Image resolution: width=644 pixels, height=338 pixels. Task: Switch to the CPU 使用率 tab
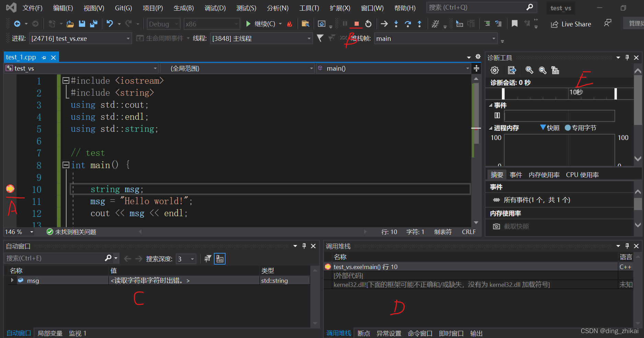582,175
